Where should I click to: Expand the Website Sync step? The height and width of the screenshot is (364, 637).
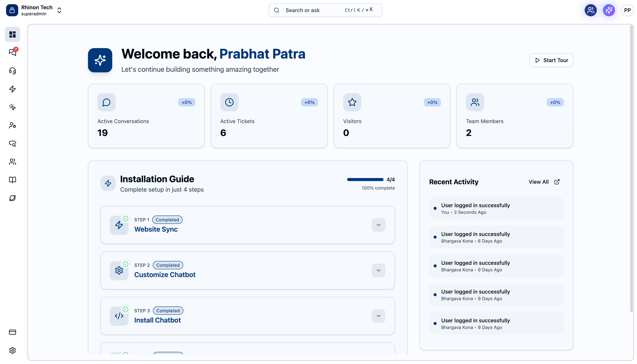[378, 225]
